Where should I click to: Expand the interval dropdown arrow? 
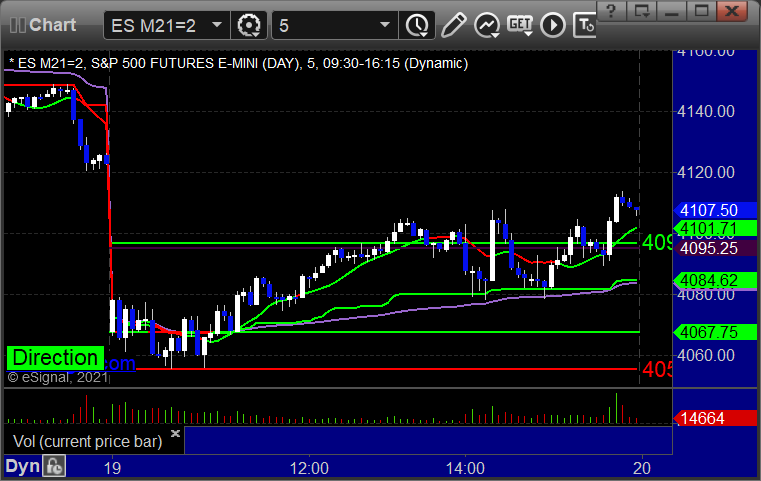click(x=385, y=25)
